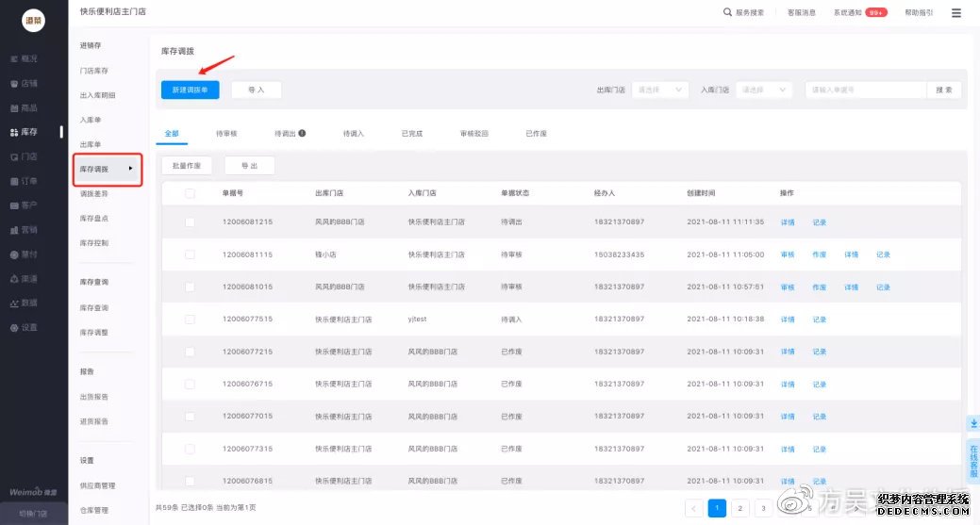Open 入库单 in the submenu
980x525 pixels.
tap(90, 120)
